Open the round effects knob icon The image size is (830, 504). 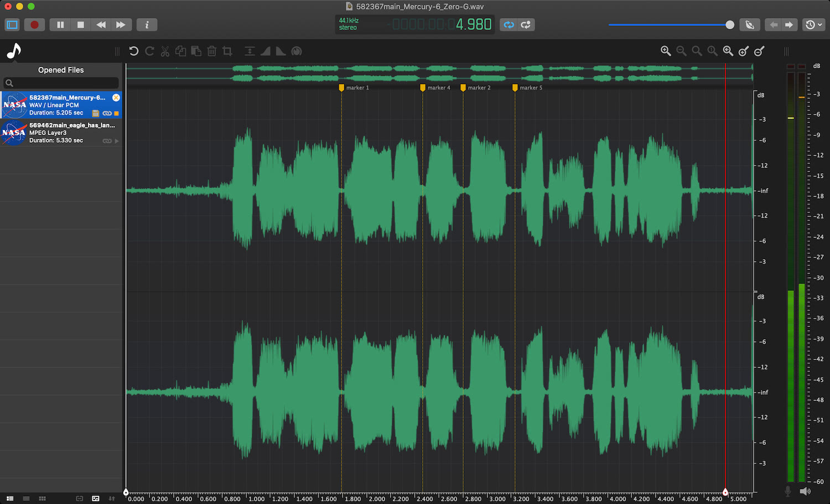pos(297,51)
